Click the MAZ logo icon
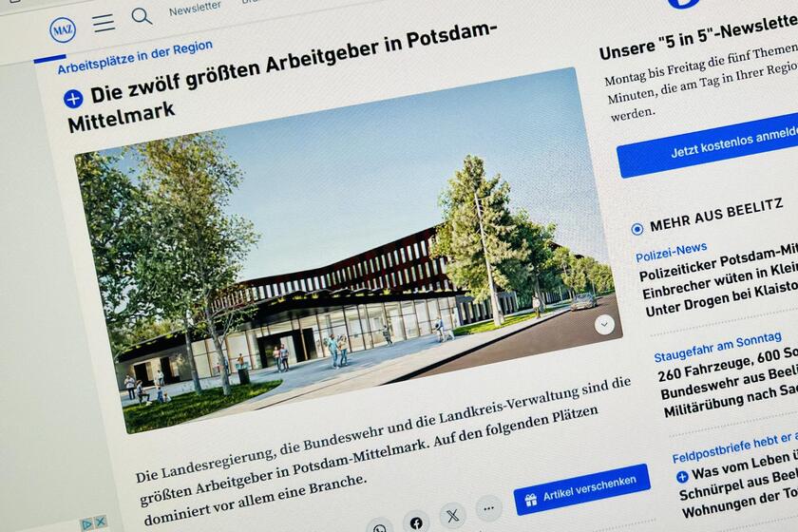Screen dimensions: 798x532 tap(63, 30)
